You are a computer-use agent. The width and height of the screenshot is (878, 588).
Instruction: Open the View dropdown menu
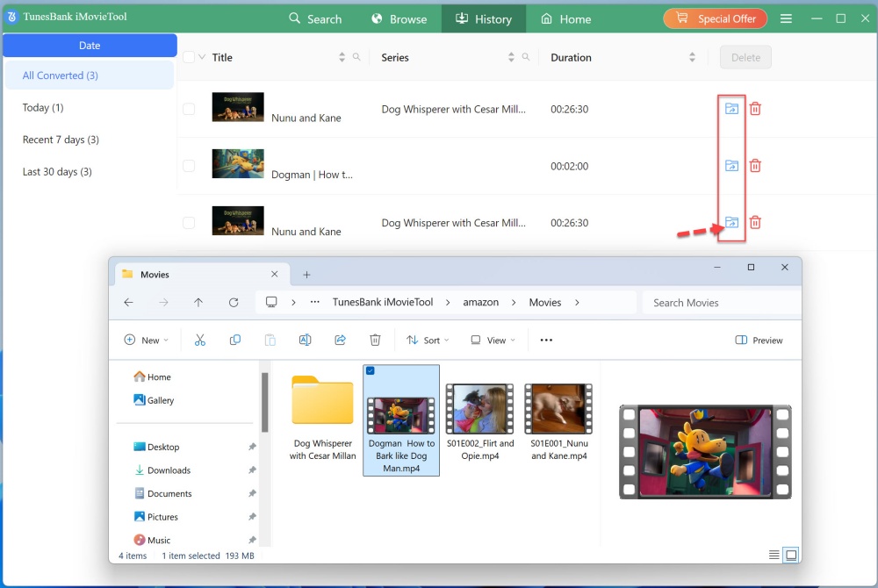[x=493, y=341]
